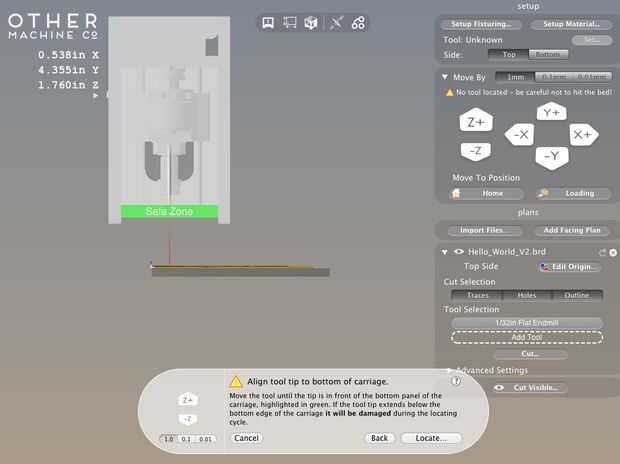Select the front view icon in the toolbar
620x464 pixels.
coord(268,23)
